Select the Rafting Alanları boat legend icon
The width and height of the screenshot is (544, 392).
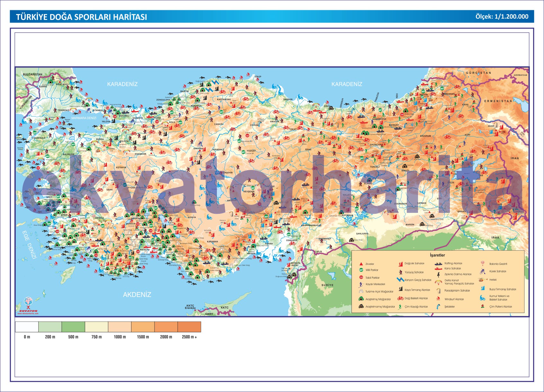tap(438, 264)
